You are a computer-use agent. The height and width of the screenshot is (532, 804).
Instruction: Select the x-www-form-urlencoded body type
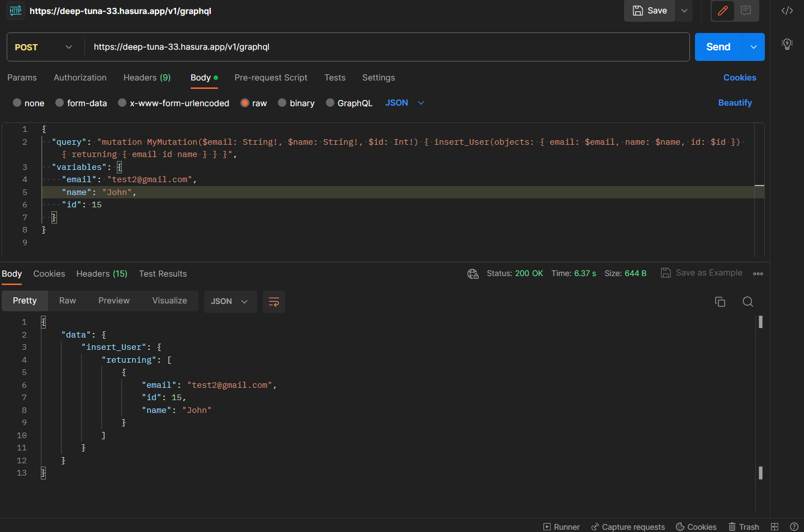(x=173, y=103)
